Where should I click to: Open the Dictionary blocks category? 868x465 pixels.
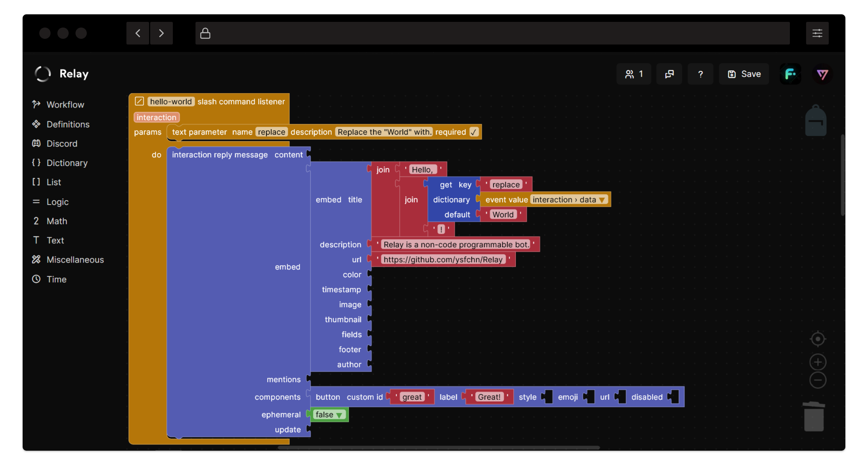point(67,163)
